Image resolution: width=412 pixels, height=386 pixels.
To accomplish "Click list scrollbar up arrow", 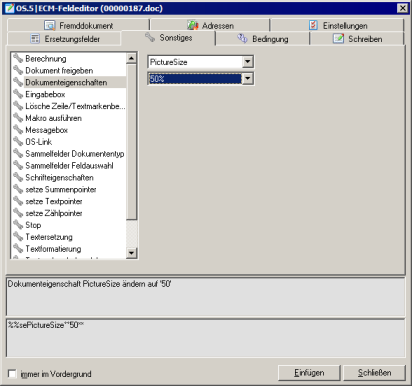I will click(x=131, y=58).
